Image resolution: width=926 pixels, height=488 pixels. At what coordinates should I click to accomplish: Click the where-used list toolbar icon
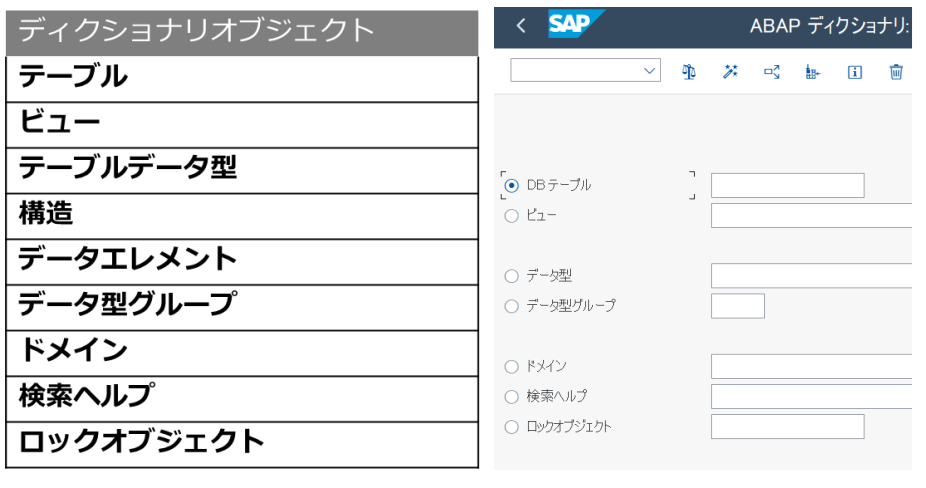click(x=772, y=72)
